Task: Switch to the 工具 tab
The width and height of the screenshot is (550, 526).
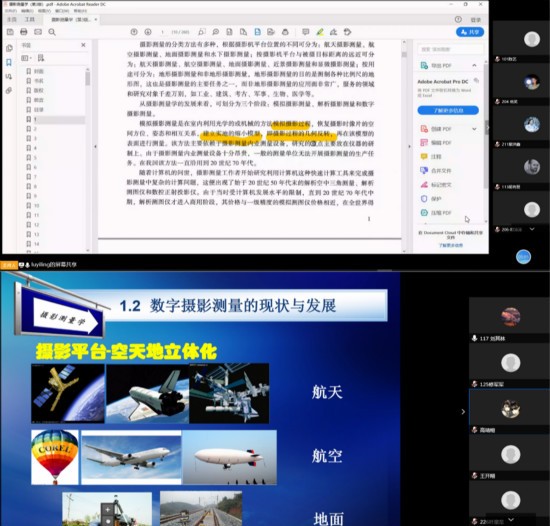Action: click(x=29, y=19)
